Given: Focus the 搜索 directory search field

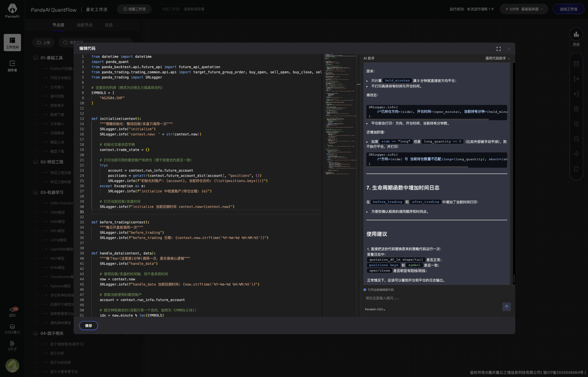Looking at the screenshot, I should (95, 43).
